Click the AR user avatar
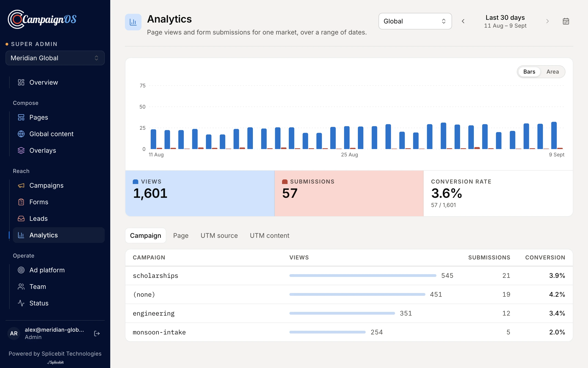Viewport: 588px width, 368px height. [14, 333]
